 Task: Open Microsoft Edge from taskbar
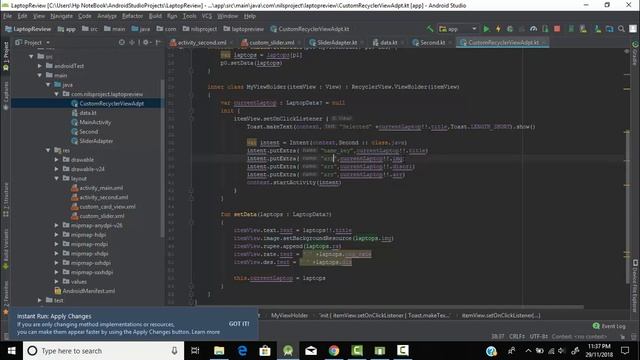point(242,351)
